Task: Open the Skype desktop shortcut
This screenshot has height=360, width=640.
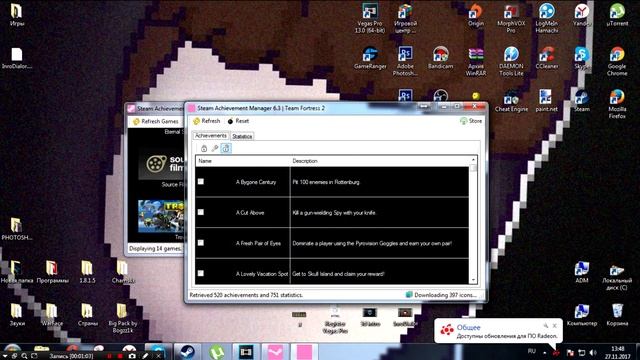Action: pos(582,58)
